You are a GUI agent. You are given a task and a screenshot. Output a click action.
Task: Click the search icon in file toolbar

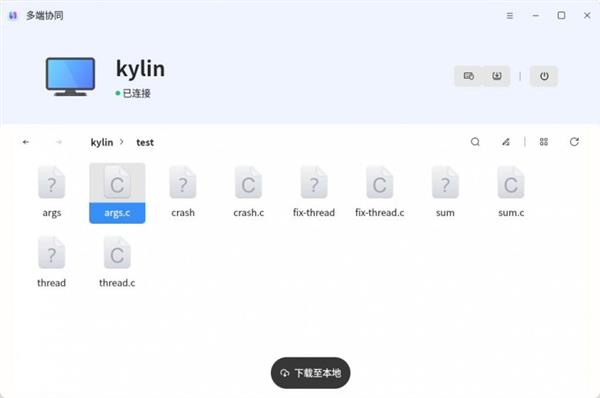475,142
